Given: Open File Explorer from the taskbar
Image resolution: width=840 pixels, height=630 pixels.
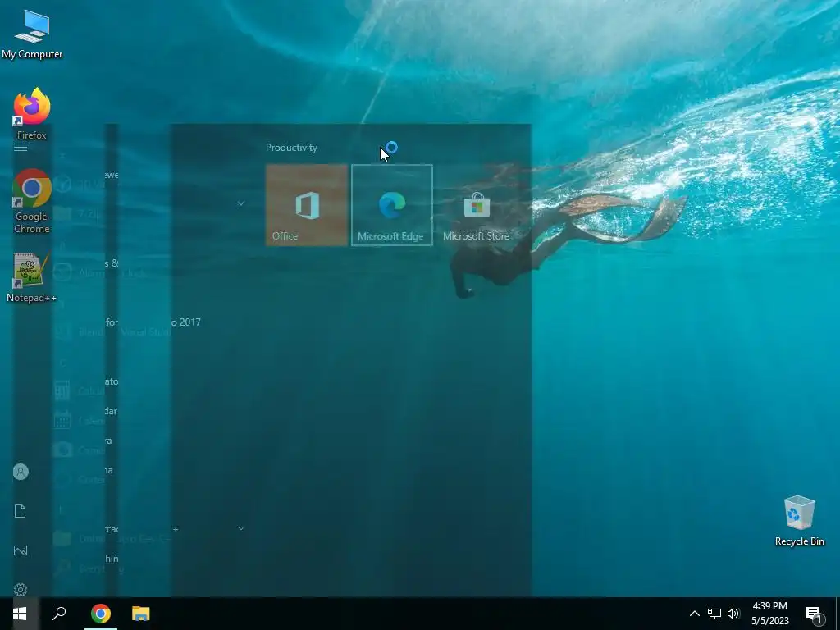Looking at the screenshot, I should pos(141,614).
